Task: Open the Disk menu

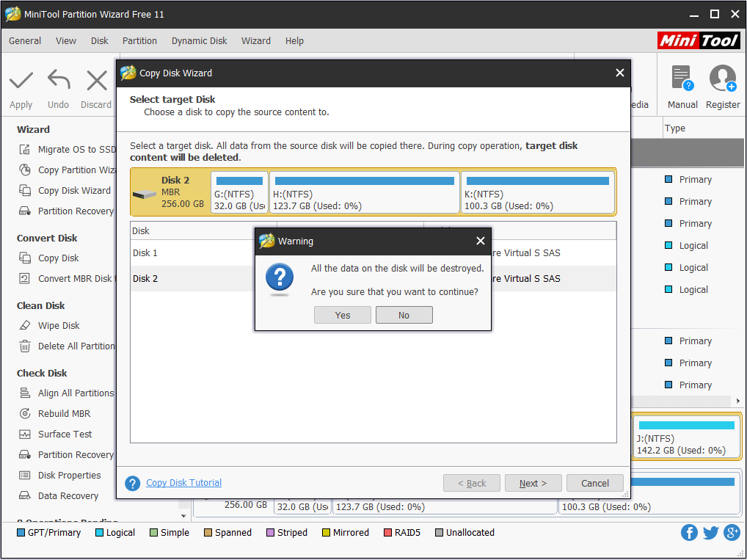Action: click(100, 41)
